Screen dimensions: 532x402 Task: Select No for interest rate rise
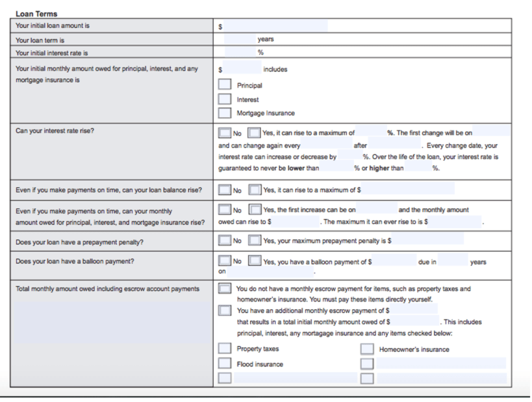click(x=225, y=133)
